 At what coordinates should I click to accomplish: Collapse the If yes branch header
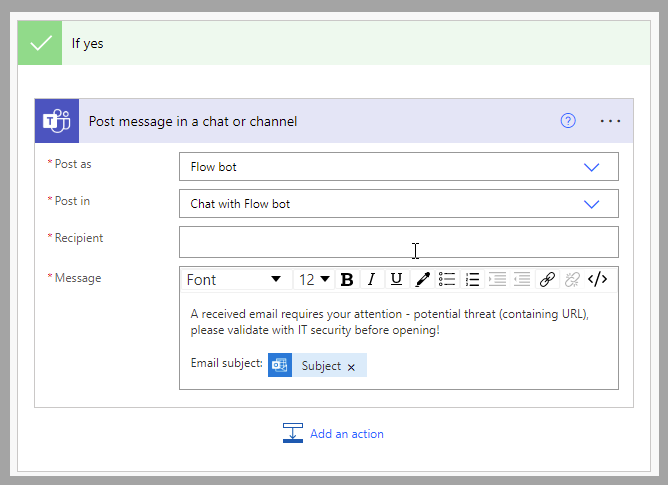coord(334,43)
